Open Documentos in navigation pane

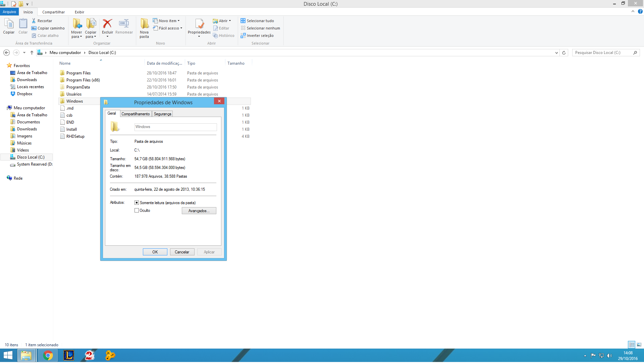28,122
